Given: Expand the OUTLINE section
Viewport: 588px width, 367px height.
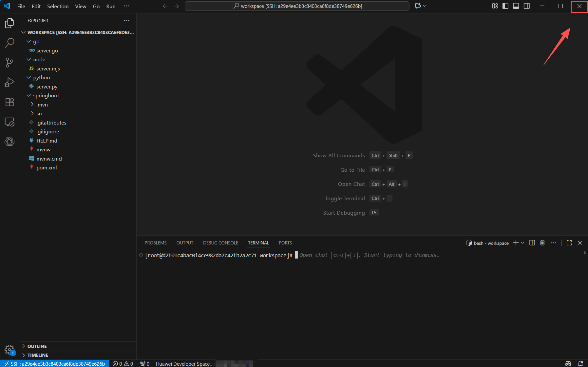Looking at the screenshot, I should 78,346.
